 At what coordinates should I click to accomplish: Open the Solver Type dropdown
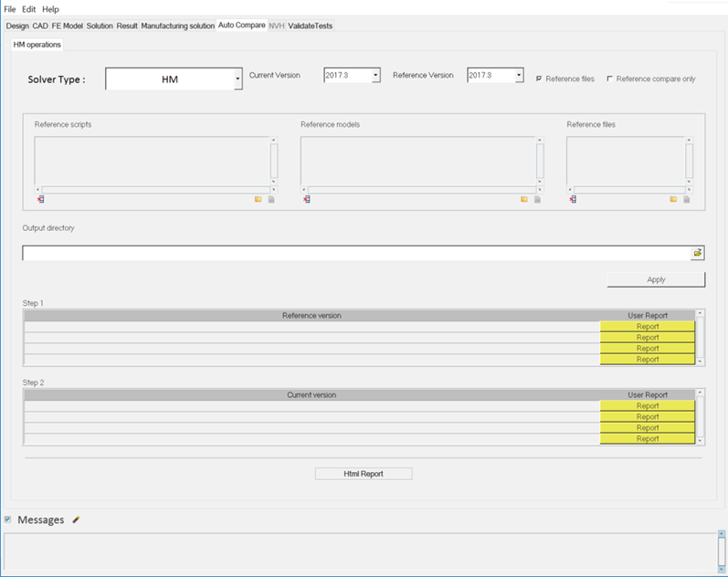point(238,79)
